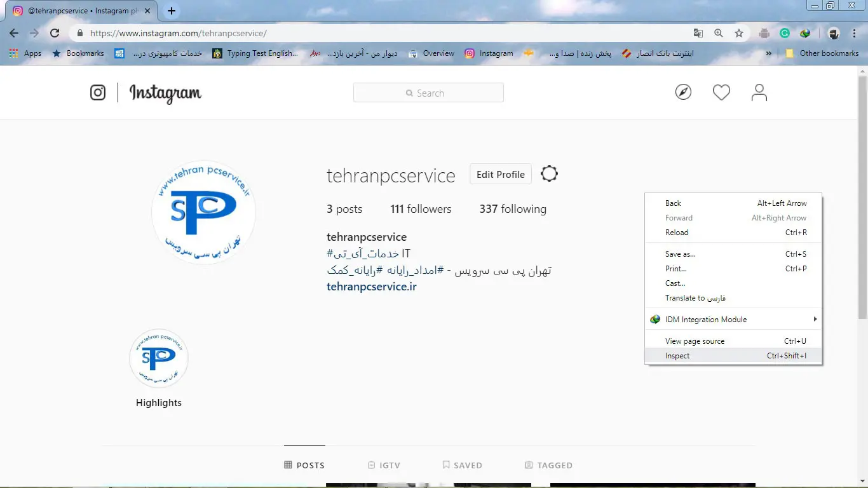The height and width of the screenshot is (488, 868).
Task: Click the Instagram search field
Action: tap(428, 93)
